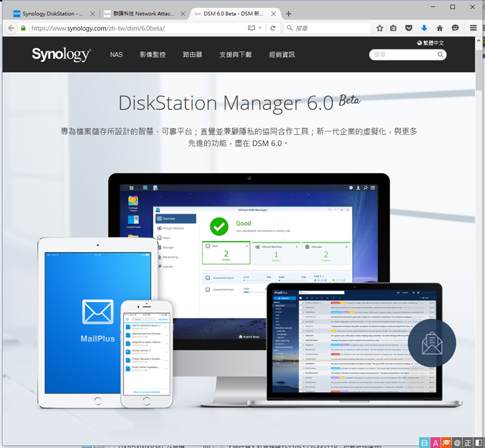Close the Synology DiskStation tab

tap(93, 13)
